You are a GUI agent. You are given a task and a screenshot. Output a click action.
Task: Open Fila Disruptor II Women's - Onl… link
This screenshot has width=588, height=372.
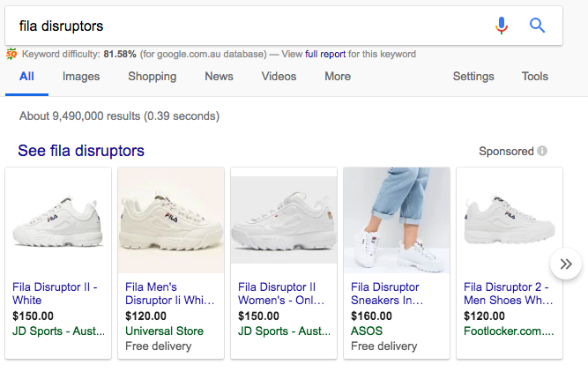pyautogui.click(x=281, y=294)
